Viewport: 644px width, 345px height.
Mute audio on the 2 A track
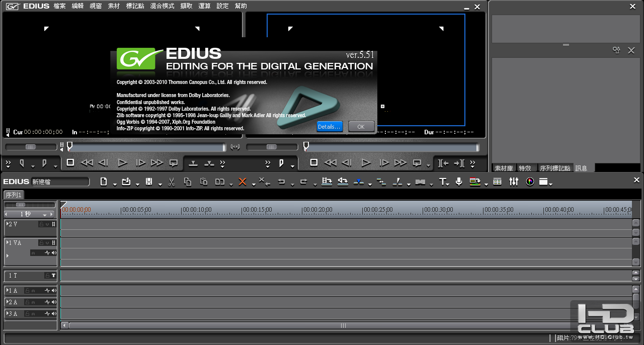[53, 302]
